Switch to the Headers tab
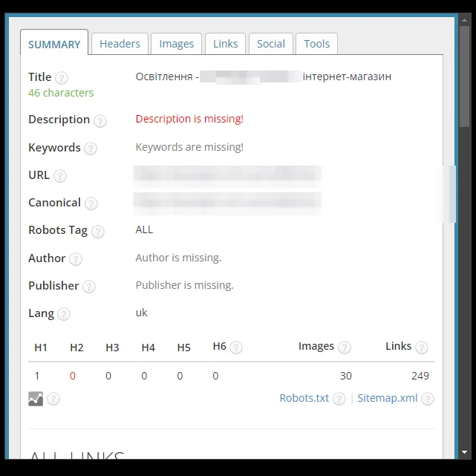Viewport: 476px width, 476px height. (120, 44)
